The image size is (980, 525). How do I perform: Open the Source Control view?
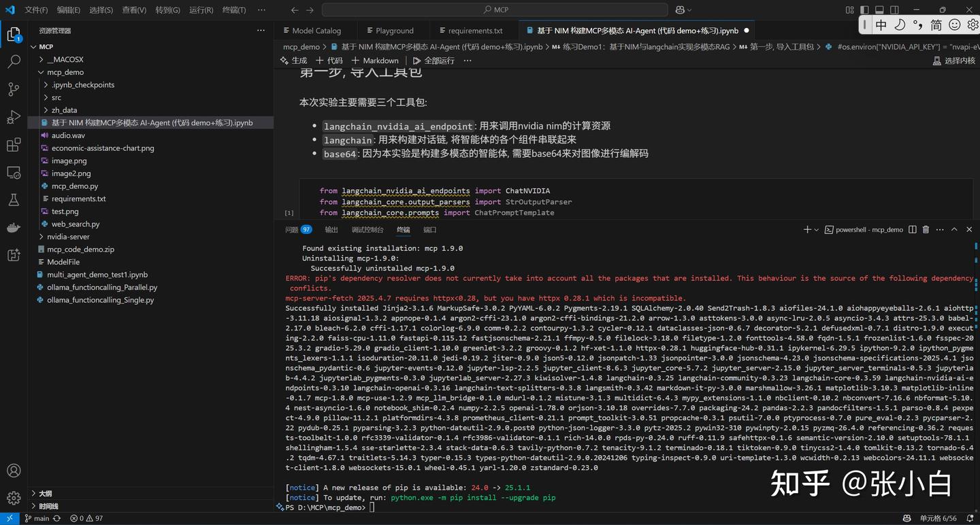click(x=14, y=89)
